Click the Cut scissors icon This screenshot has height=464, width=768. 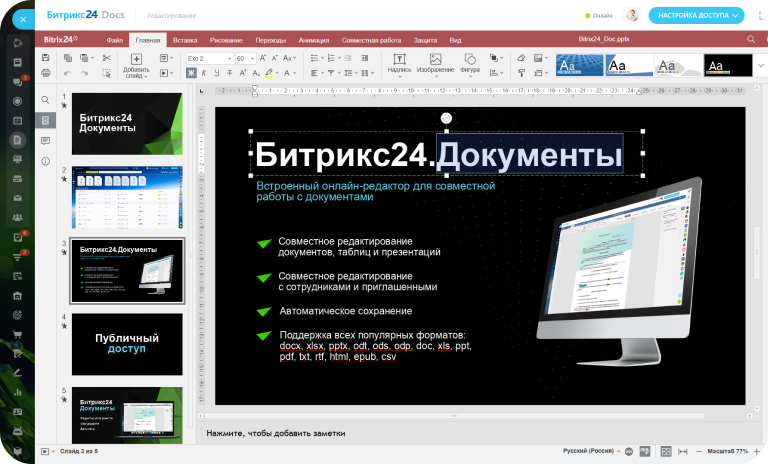click(x=108, y=58)
